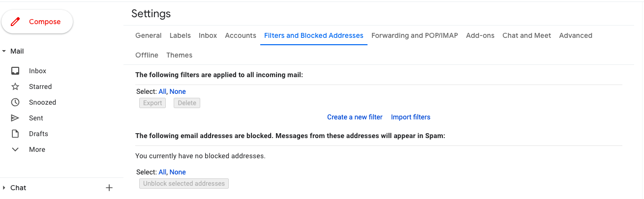
Task: Click the Import filters link
Action: click(x=410, y=117)
